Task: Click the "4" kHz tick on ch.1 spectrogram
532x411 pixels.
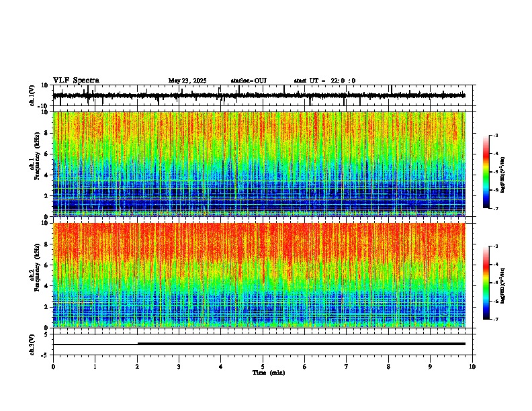Action: 46,175
